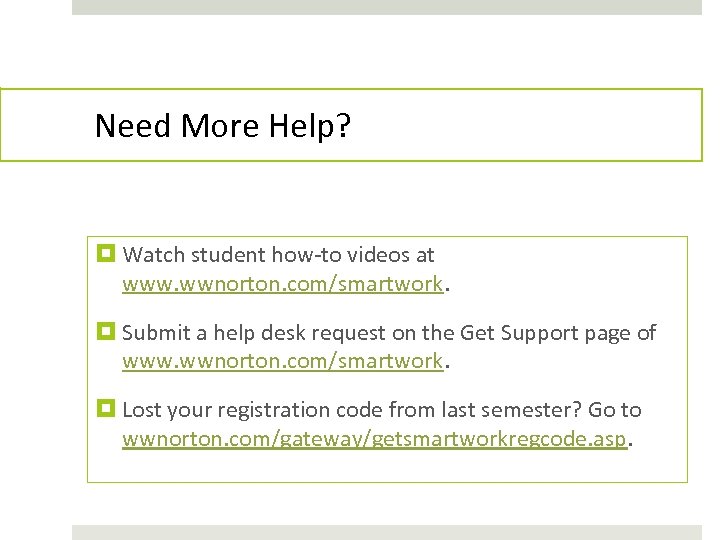This screenshot has height=540, width=720.
Task: Click the text "Watch student how-to videos at"
Action: coord(278,255)
